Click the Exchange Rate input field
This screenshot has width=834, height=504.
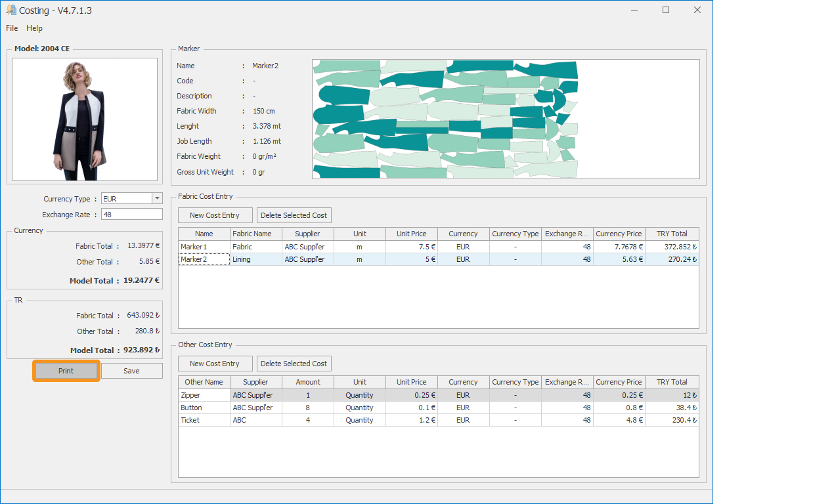click(131, 215)
